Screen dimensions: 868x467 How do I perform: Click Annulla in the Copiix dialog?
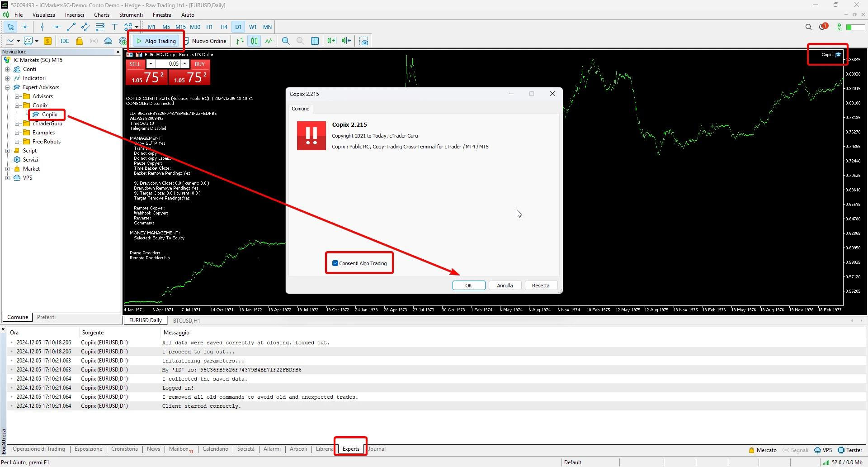click(505, 286)
